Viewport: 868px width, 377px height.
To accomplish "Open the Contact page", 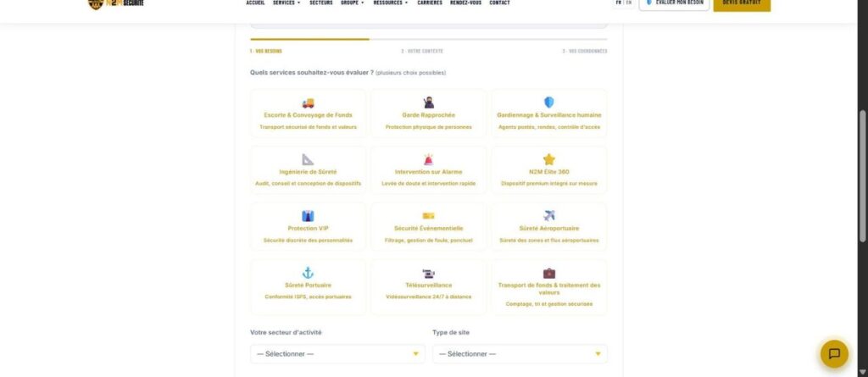I will [x=499, y=3].
